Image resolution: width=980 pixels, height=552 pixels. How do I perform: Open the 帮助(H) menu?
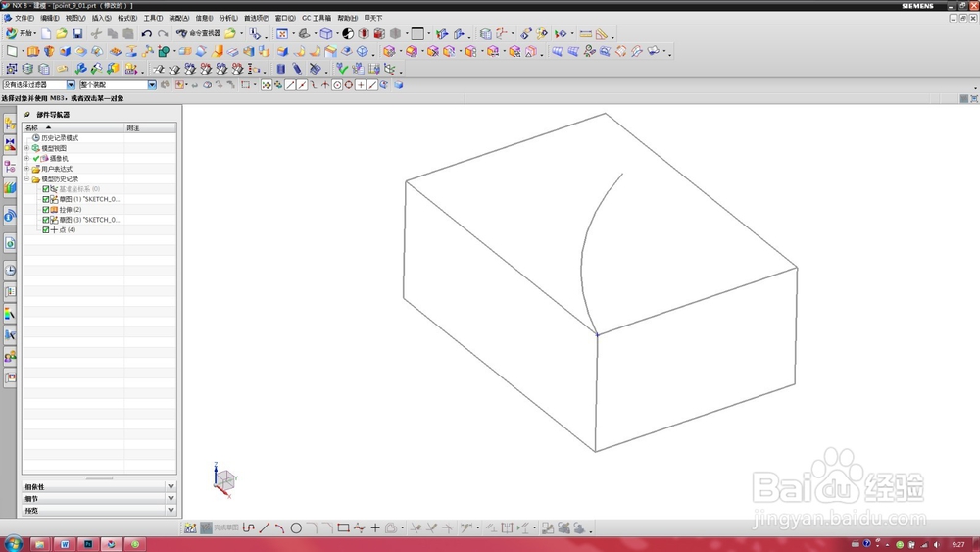[348, 18]
